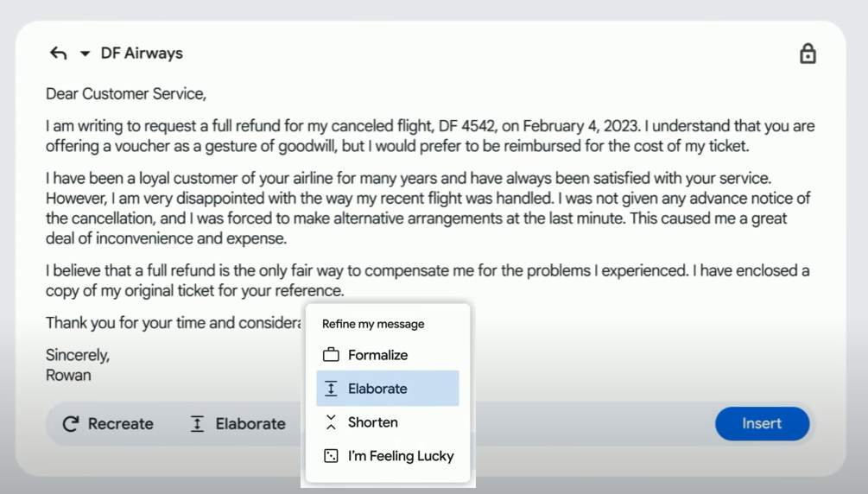Click the Elaborate icon in the bottom bar
The height and width of the screenshot is (494, 868).
197,424
